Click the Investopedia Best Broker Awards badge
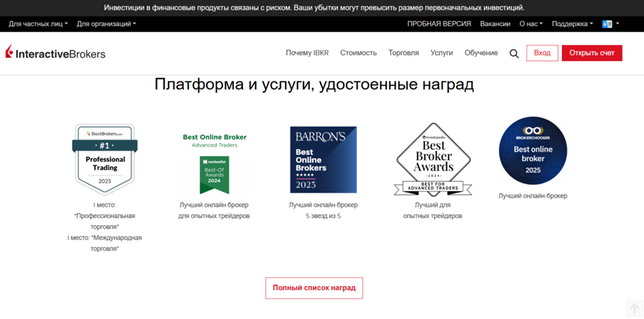 433,160
